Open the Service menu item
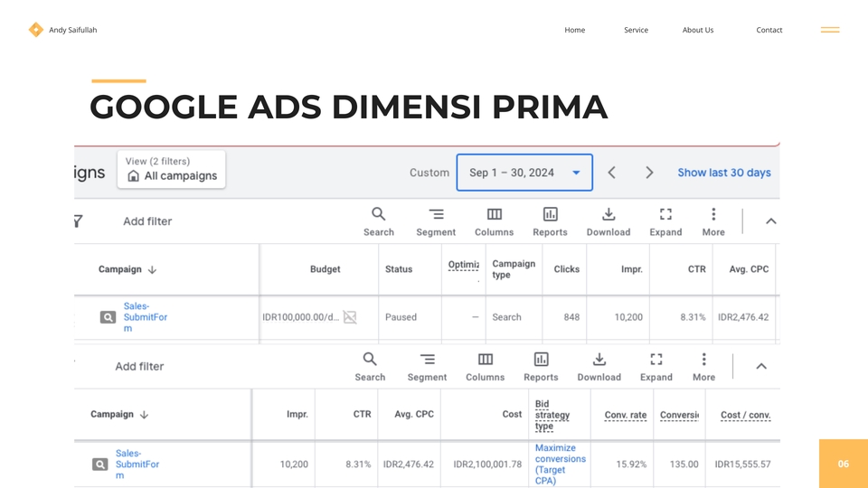 pyautogui.click(x=636, y=30)
